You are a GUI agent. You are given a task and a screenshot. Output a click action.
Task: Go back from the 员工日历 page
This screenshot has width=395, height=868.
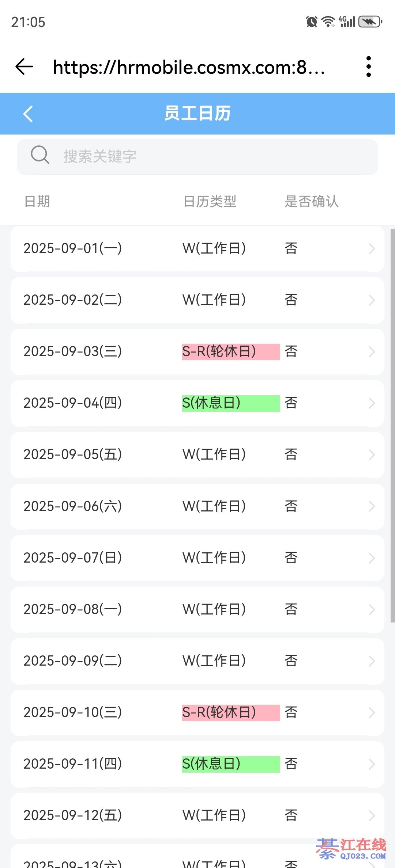28,114
